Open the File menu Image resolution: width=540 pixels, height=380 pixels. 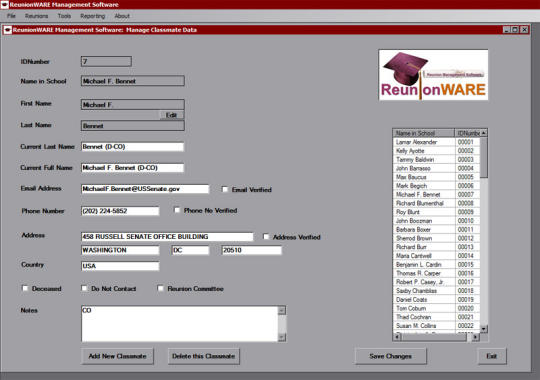tap(11, 16)
